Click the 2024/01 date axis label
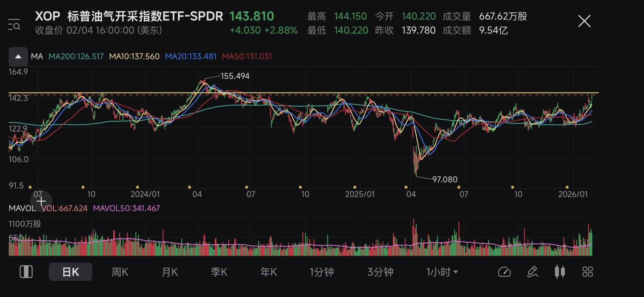The height and width of the screenshot is (297, 644). (145, 194)
